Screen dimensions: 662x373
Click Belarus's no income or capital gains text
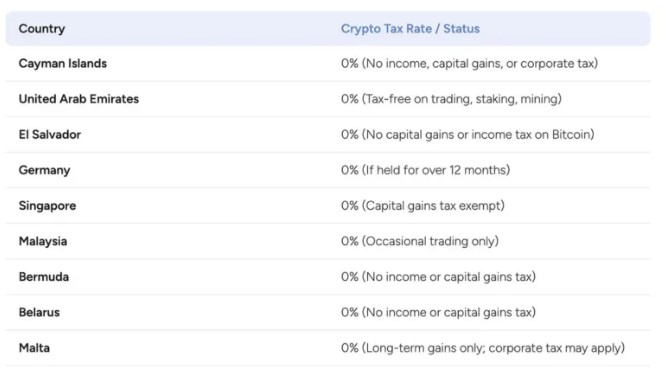(438, 312)
